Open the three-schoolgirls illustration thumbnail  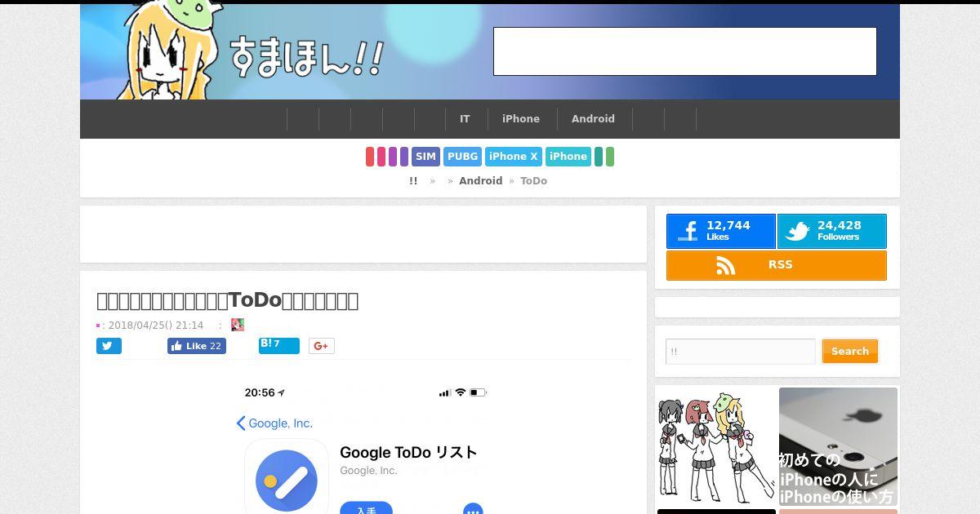716,446
